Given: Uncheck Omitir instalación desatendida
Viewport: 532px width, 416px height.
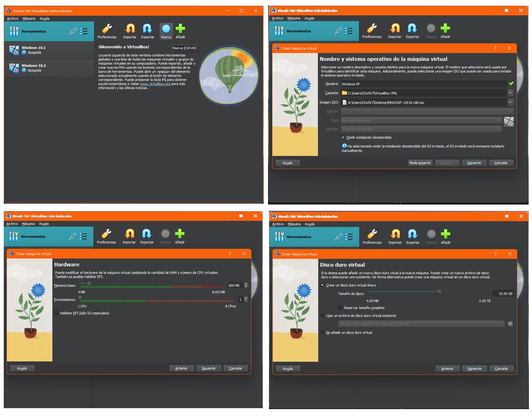Looking at the screenshot, I should click(343, 137).
